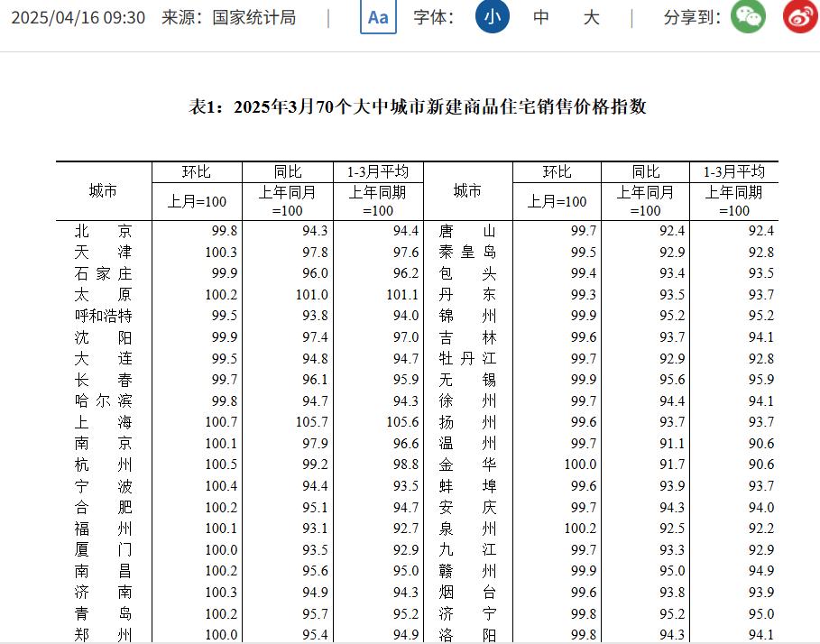820x644 pixels.
Task: Click the table title 表1
Action: (418, 106)
